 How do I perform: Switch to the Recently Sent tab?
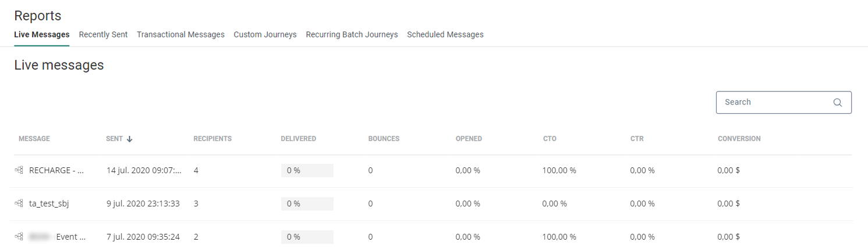click(x=103, y=34)
